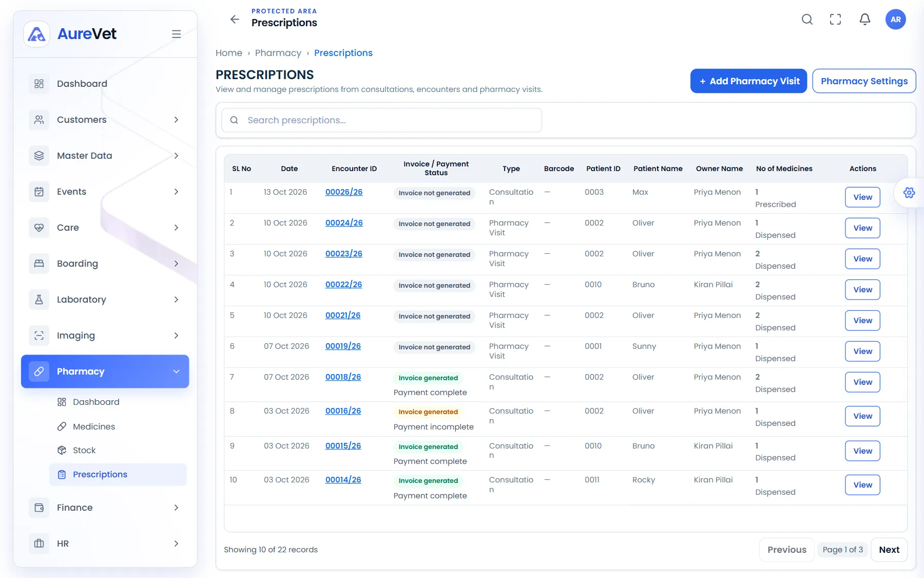Click the Search prescriptions field

tap(381, 120)
